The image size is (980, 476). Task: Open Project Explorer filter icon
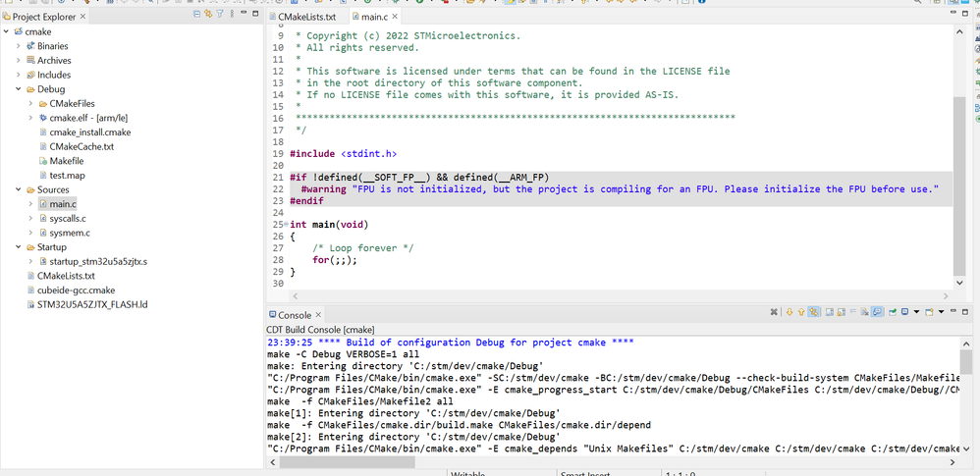220,14
